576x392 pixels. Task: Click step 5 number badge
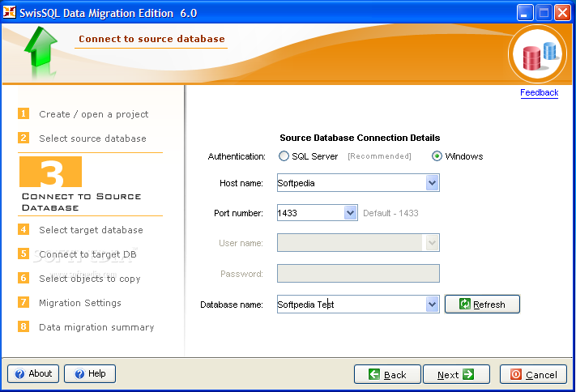(x=23, y=254)
